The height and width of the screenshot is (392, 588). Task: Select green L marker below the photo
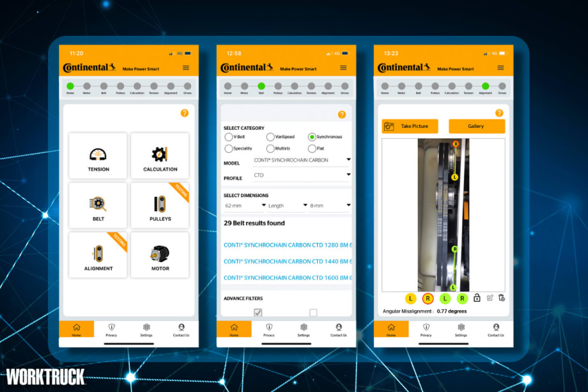click(x=445, y=299)
